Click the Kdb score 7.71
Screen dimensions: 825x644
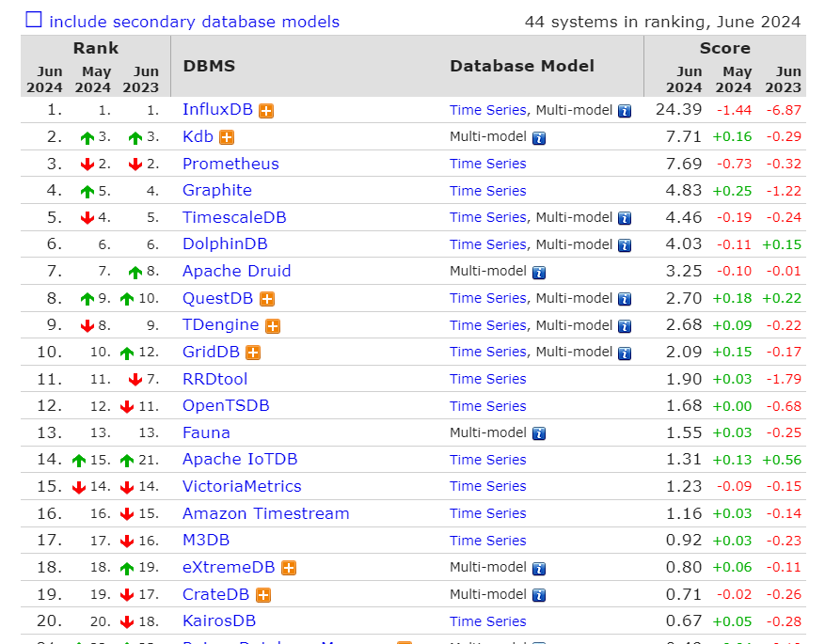684,136
